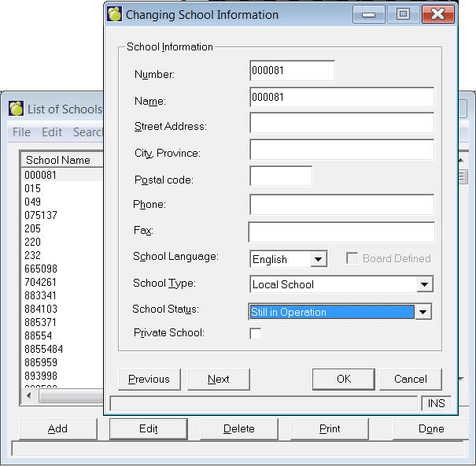Screen dimensions: 476x467
Task: Click the Add button below the list
Action: 57,429
